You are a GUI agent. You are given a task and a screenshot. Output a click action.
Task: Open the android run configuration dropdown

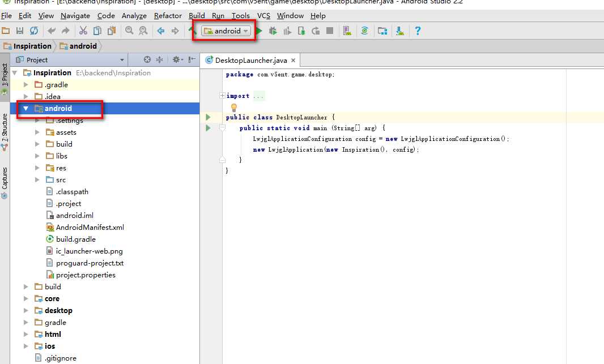point(227,31)
